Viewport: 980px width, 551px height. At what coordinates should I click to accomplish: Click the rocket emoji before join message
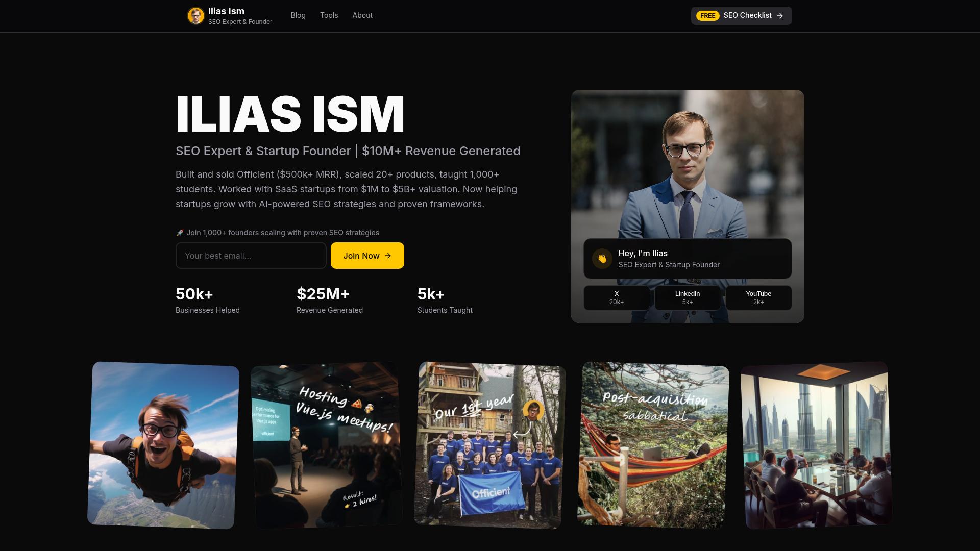pyautogui.click(x=179, y=232)
